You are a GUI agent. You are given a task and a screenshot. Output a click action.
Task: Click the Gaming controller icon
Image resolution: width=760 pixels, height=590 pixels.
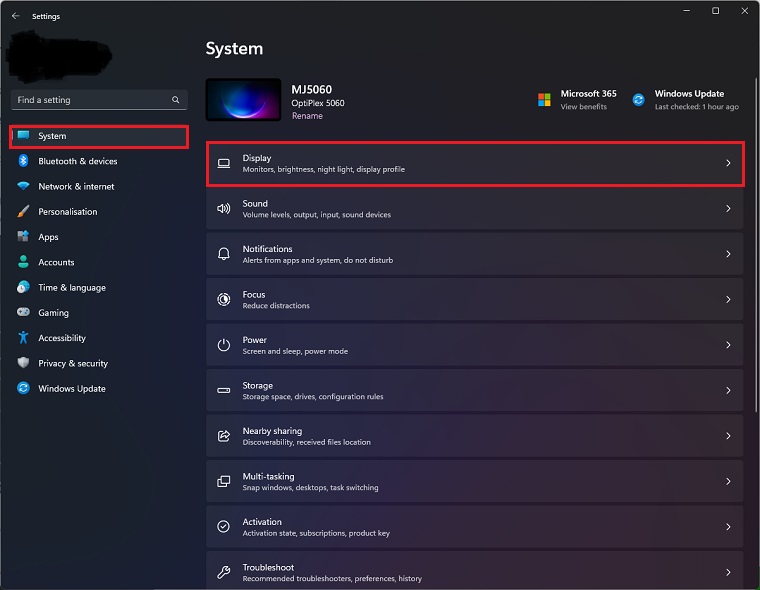tap(23, 313)
